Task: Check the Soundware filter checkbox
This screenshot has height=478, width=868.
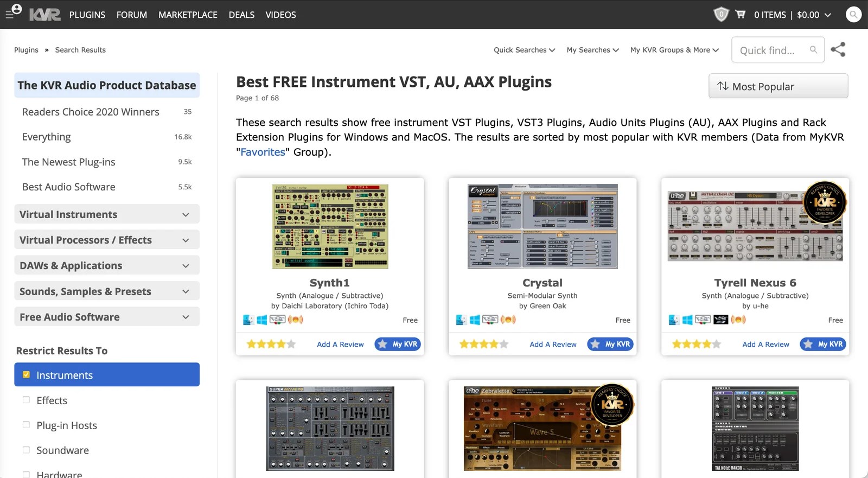Action: click(26, 450)
